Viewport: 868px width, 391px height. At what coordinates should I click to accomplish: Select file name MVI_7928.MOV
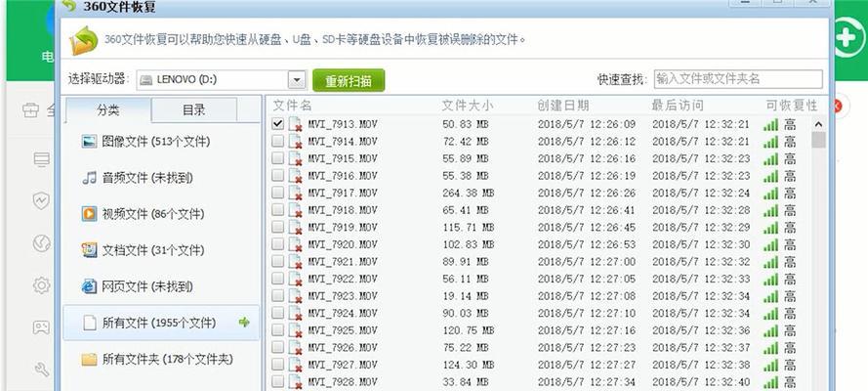pos(343,382)
